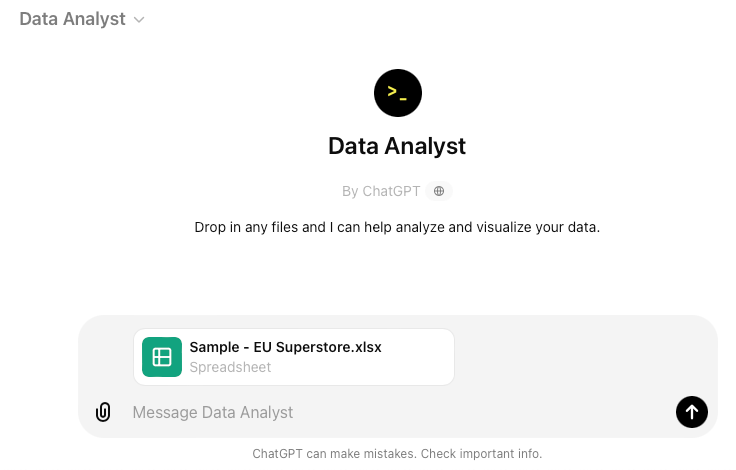Click 'ChatGPT can make mistakes' disclaimer text
Viewport: 736px width, 470px height.
334,454
